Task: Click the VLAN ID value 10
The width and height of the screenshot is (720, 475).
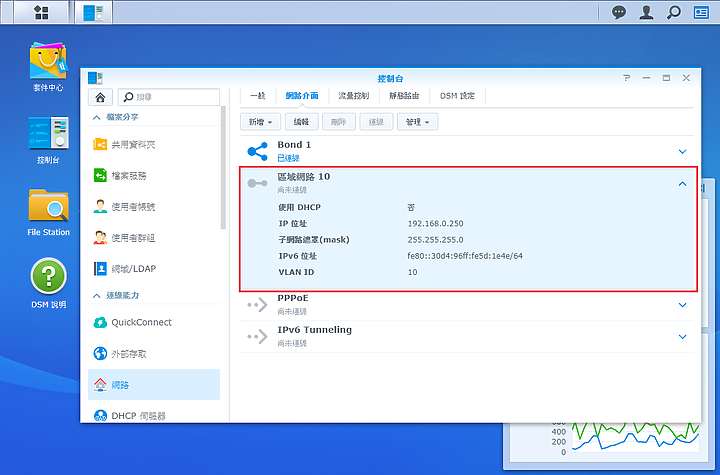Action: point(412,272)
